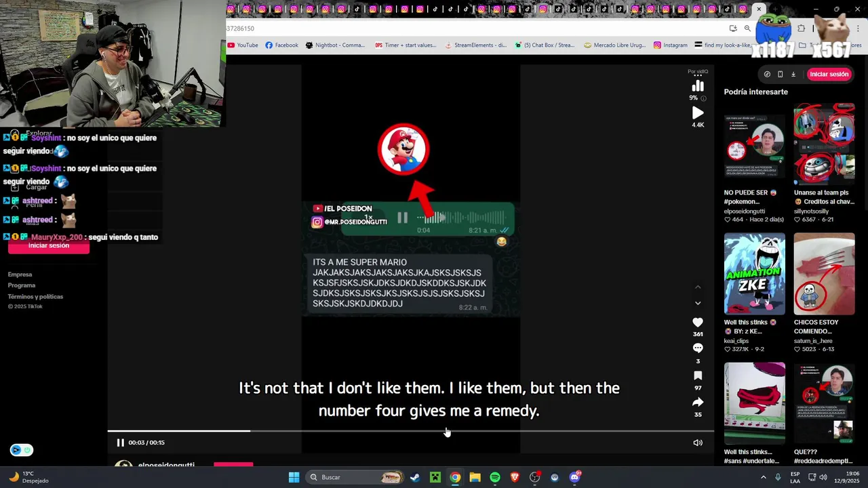Go to previous video with up chevron

click(698, 287)
